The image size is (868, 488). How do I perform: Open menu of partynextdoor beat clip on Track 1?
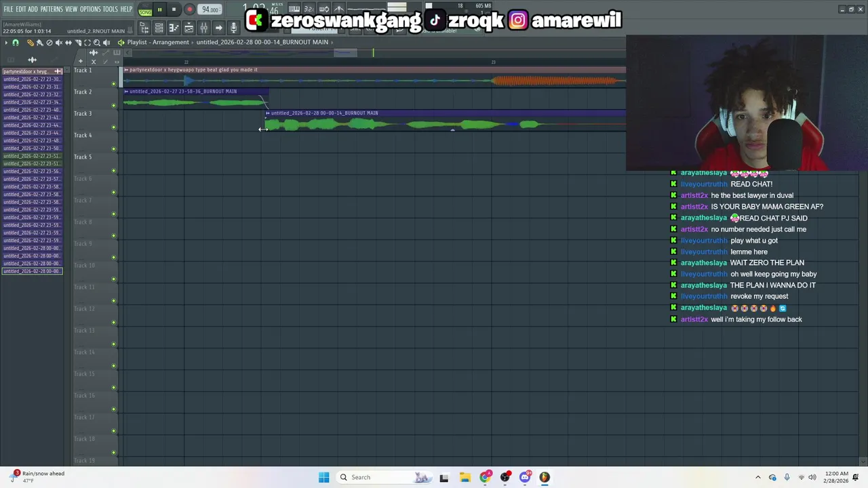(x=126, y=70)
